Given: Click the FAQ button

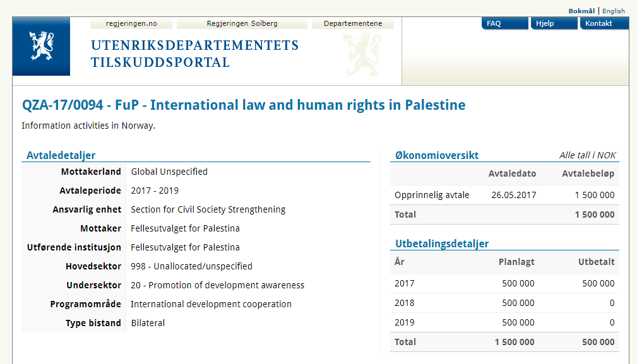Looking at the screenshot, I should click(x=504, y=23).
